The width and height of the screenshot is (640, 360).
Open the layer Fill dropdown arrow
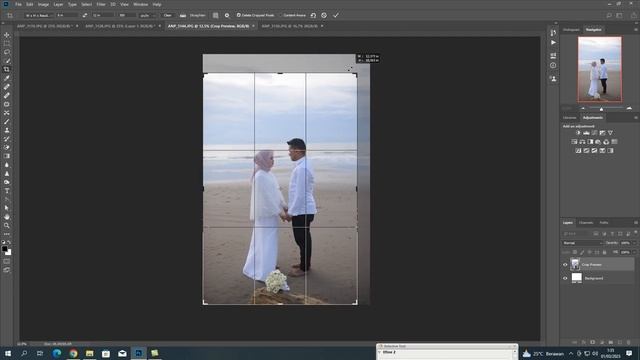pyautogui.click(x=633, y=252)
